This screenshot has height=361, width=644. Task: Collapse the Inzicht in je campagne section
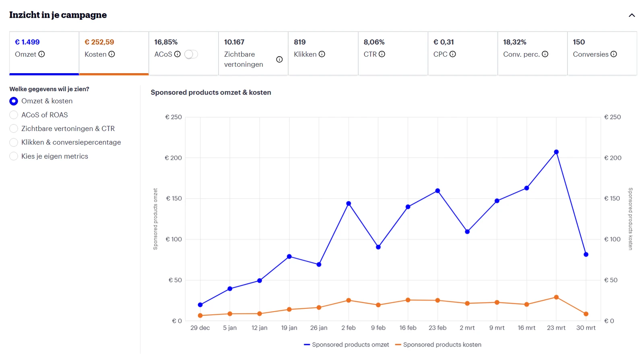tap(632, 15)
